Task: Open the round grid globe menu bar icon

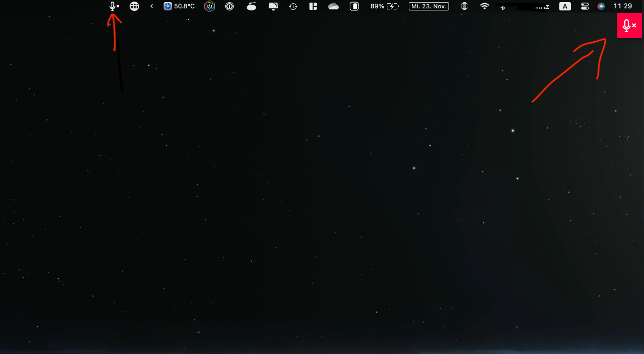Action: [x=134, y=6]
